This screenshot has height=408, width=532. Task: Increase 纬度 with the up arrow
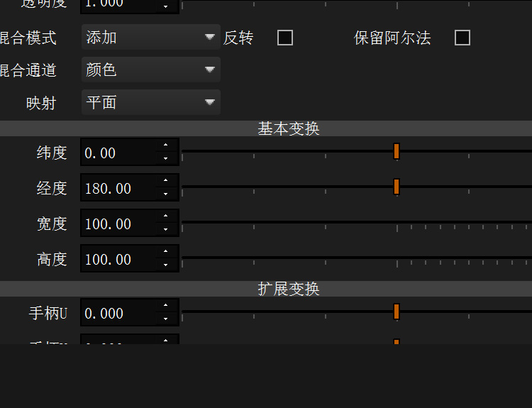pos(166,145)
